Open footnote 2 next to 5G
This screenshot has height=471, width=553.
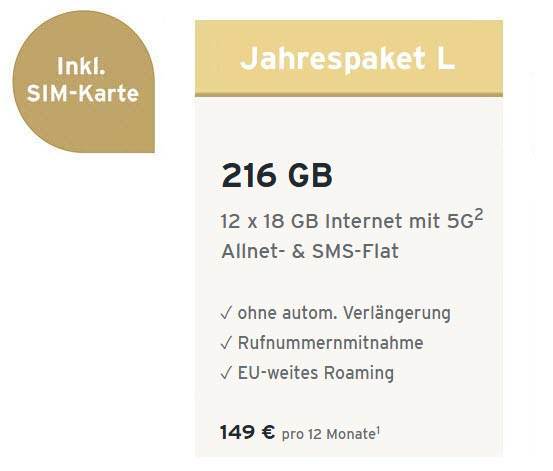[x=478, y=215]
